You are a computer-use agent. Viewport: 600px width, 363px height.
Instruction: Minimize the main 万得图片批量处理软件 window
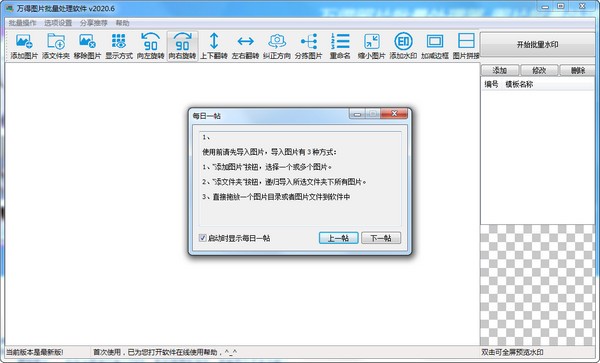pyautogui.click(x=545, y=7)
